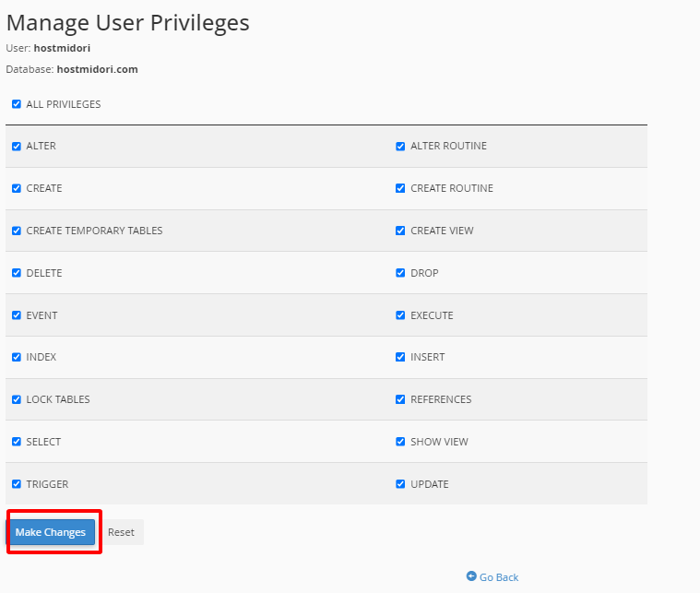Click the Go Back arrow icon

tap(471, 576)
